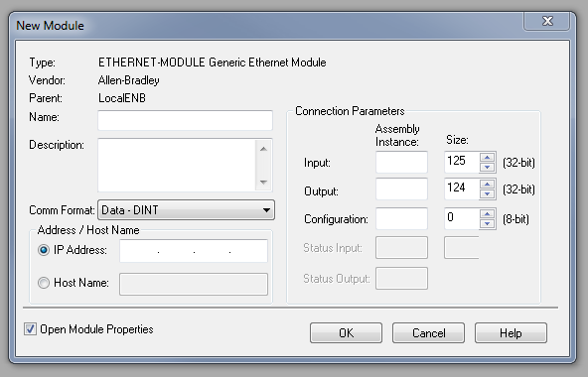This screenshot has height=377, width=588.
Task: Close the New Module dialog
Action: tap(547, 21)
